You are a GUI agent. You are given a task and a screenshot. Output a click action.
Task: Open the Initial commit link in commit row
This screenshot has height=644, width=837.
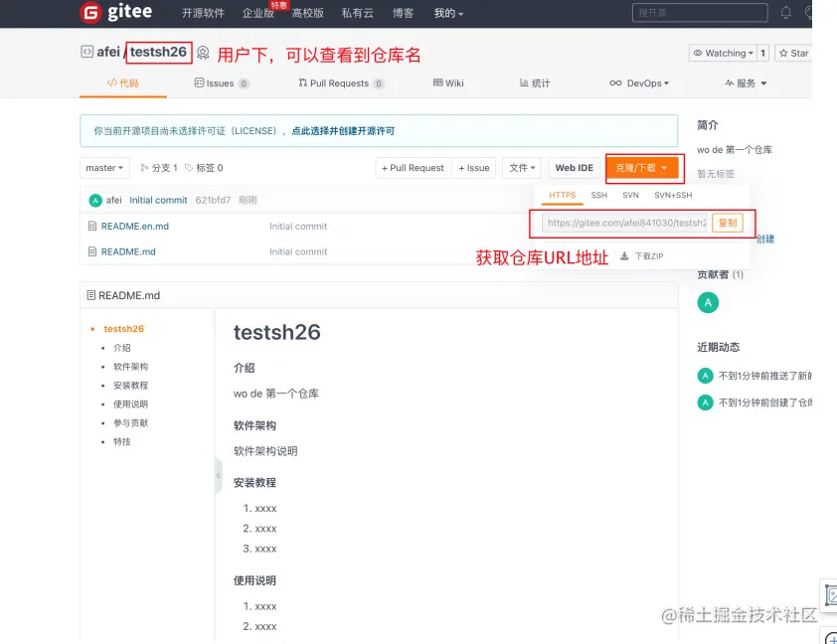(x=158, y=200)
